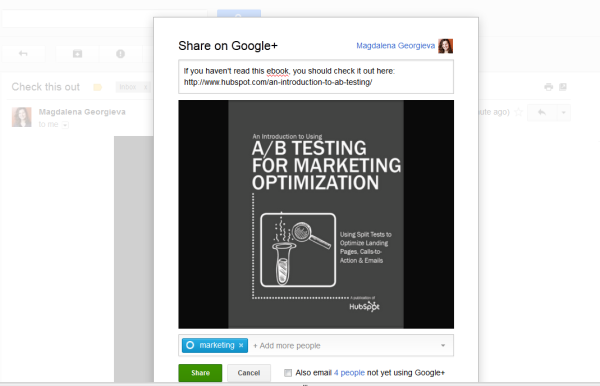Enable Also email people not using Google+
The width and height of the screenshot is (600, 386).
coord(288,373)
